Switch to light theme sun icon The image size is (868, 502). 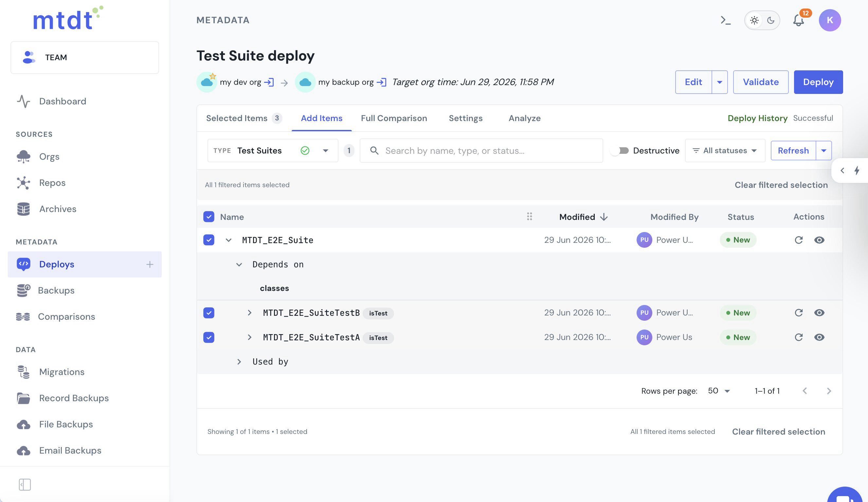754,20
